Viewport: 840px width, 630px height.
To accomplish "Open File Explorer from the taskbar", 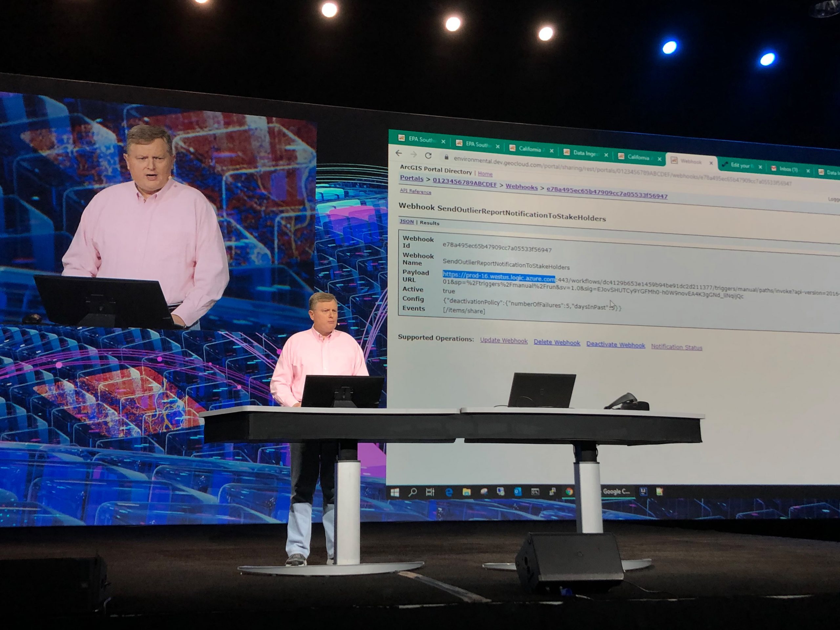I will click(x=466, y=493).
